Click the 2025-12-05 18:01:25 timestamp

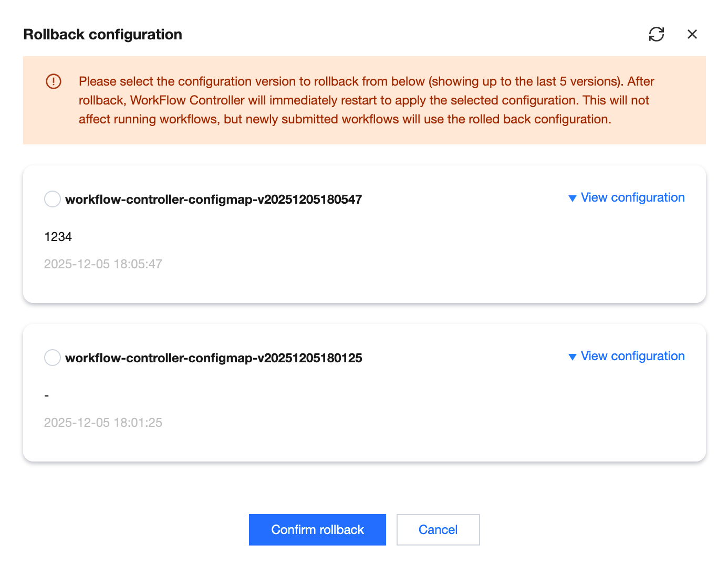pyautogui.click(x=103, y=423)
